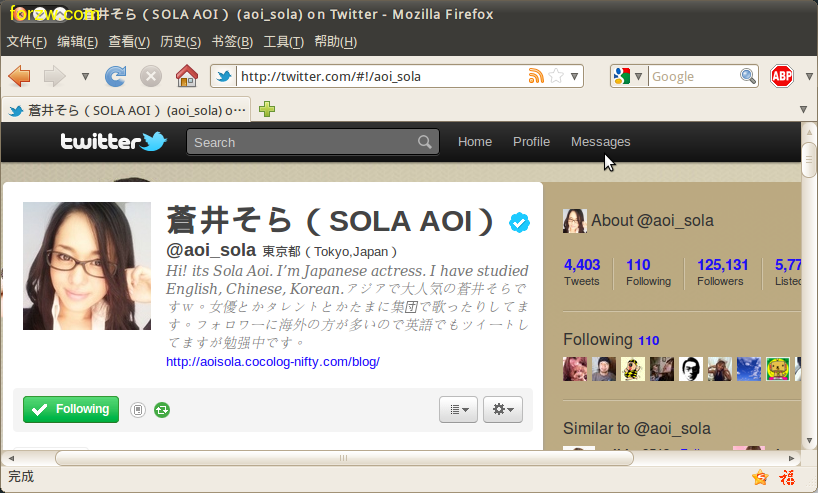818x493 pixels.
Task: Open the history dropdown beside Forward arrow
Action: point(85,77)
